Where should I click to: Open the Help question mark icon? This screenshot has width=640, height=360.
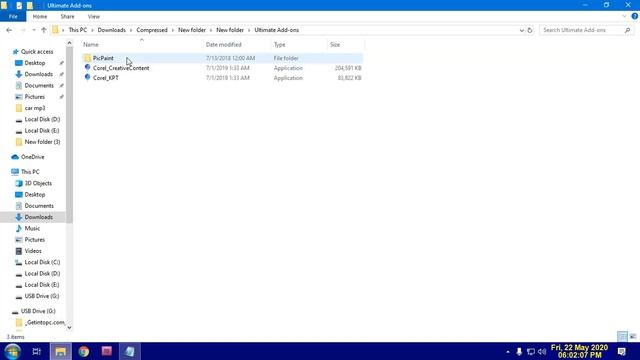point(634,16)
